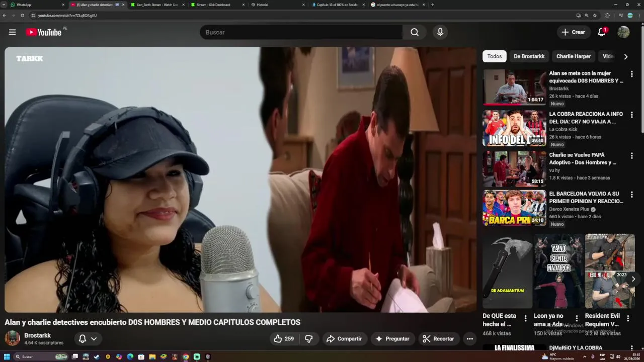Open the 'BARCA PRIME' video thumbnail

click(x=514, y=208)
